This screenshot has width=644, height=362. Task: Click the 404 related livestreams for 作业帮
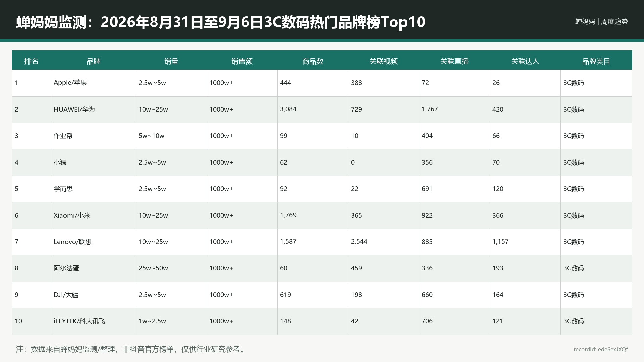(x=427, y=136)
